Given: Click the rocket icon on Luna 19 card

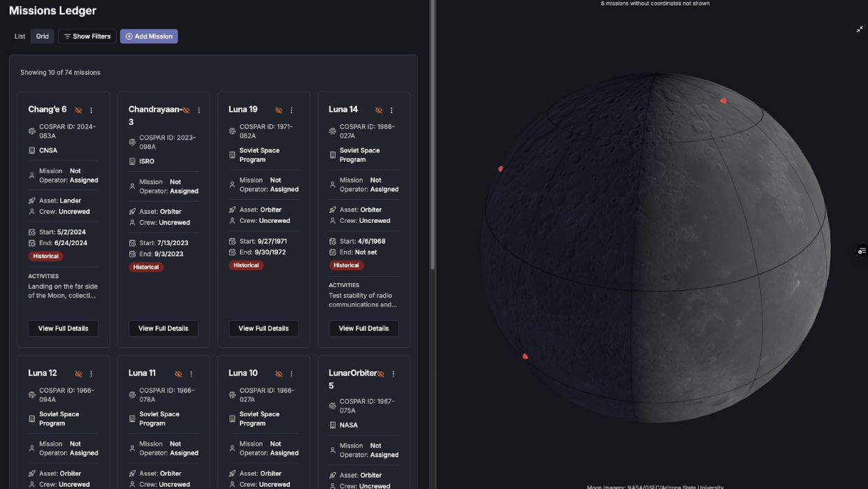Looking at the screenshot, I should pyautogui.click(x=233, y=210).
